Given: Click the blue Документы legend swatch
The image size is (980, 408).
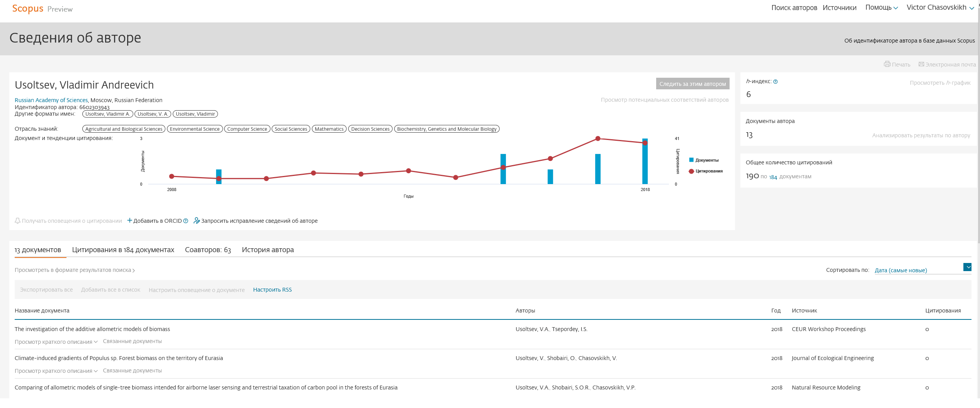Looking at the screenshot, I should coord(691,160).
